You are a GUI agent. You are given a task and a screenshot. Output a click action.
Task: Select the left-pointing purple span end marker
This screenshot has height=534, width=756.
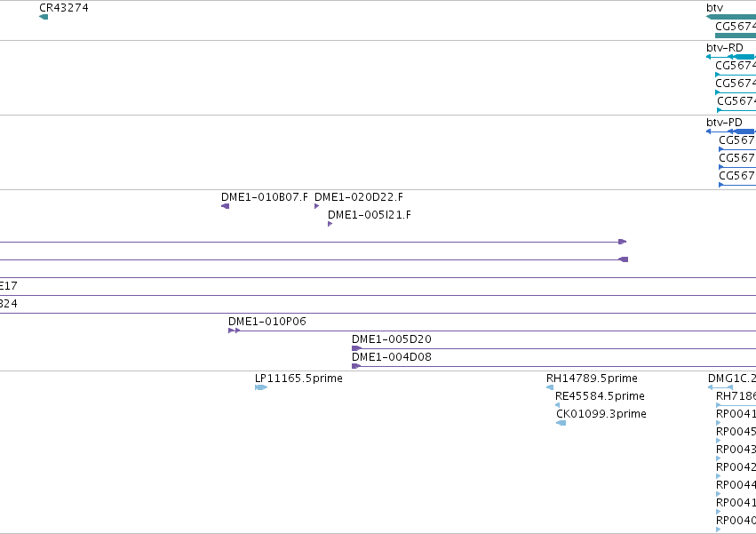click(x=623, y=259)
